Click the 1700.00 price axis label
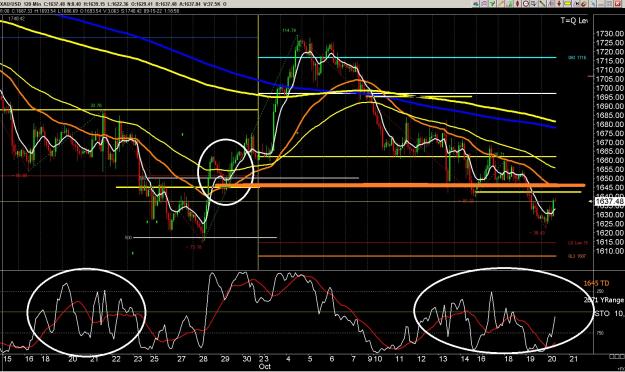This screenshot has height=372, width=625. (x=610, y=88)
